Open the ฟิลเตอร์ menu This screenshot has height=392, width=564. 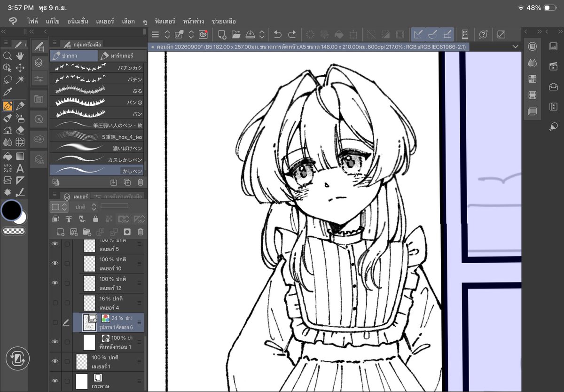(164, 21)
